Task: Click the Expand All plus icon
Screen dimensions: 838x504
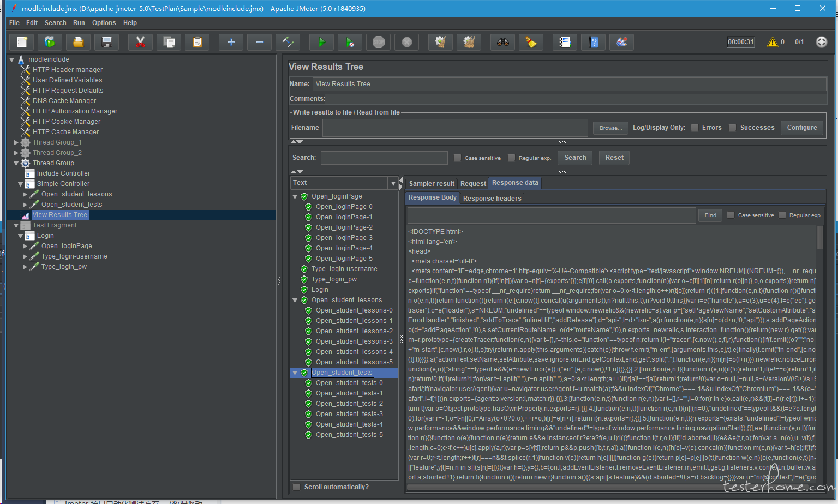Action: tap(231, 42)
